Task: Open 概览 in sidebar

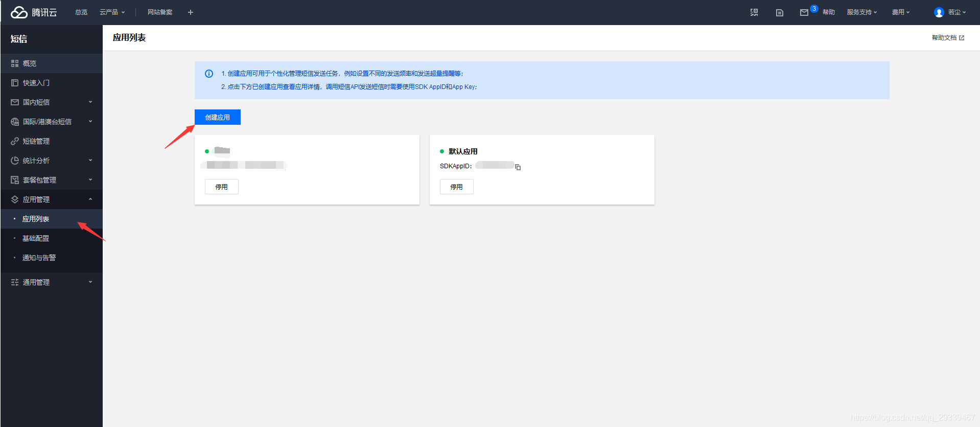Action: 52,63
